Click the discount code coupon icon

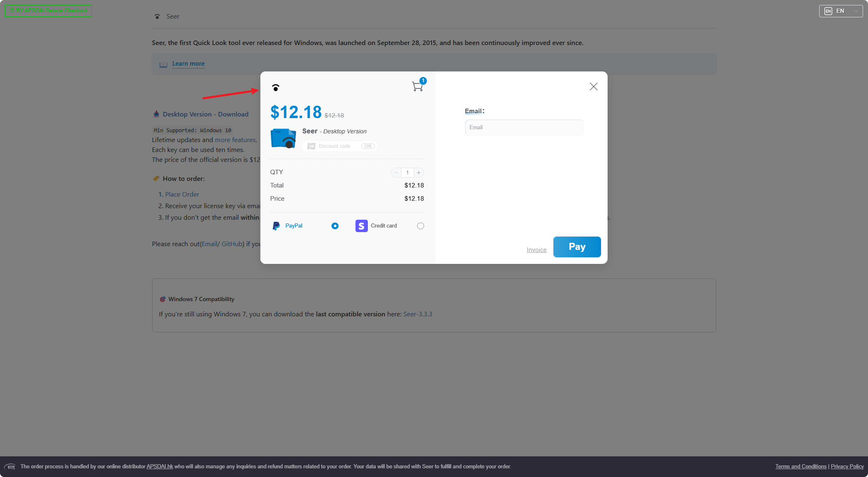311,146
